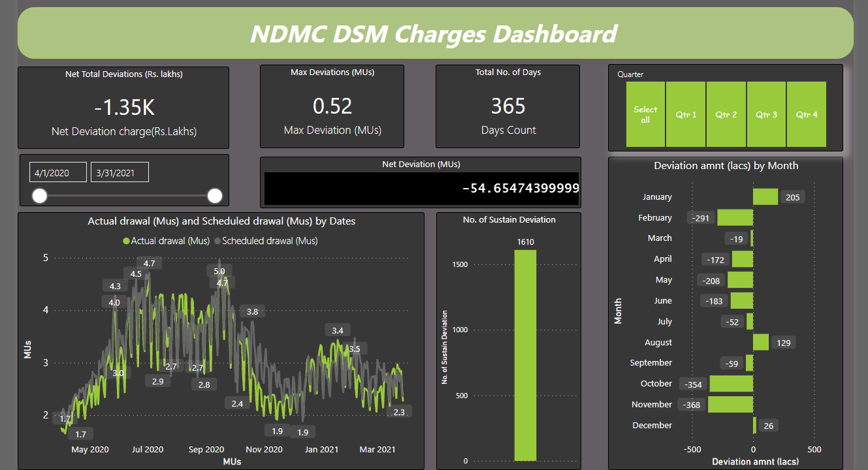Click the -183 data label for June
This screenshot has height=470, width=868.
(714, 301)
